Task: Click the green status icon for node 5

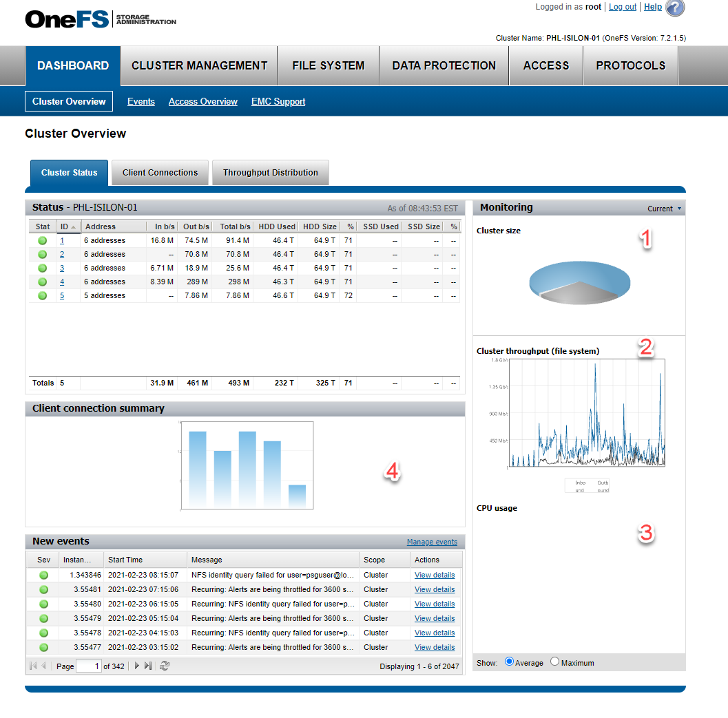Action: tap(41, 295)
